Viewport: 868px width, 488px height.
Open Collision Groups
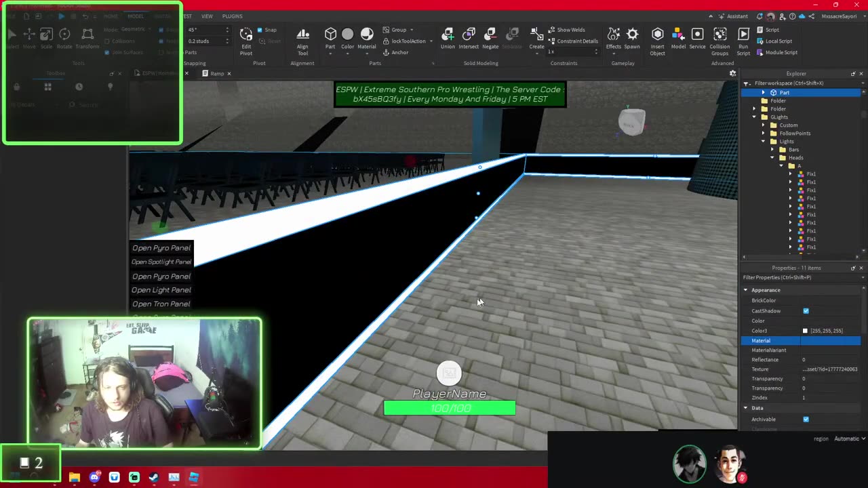719,41
